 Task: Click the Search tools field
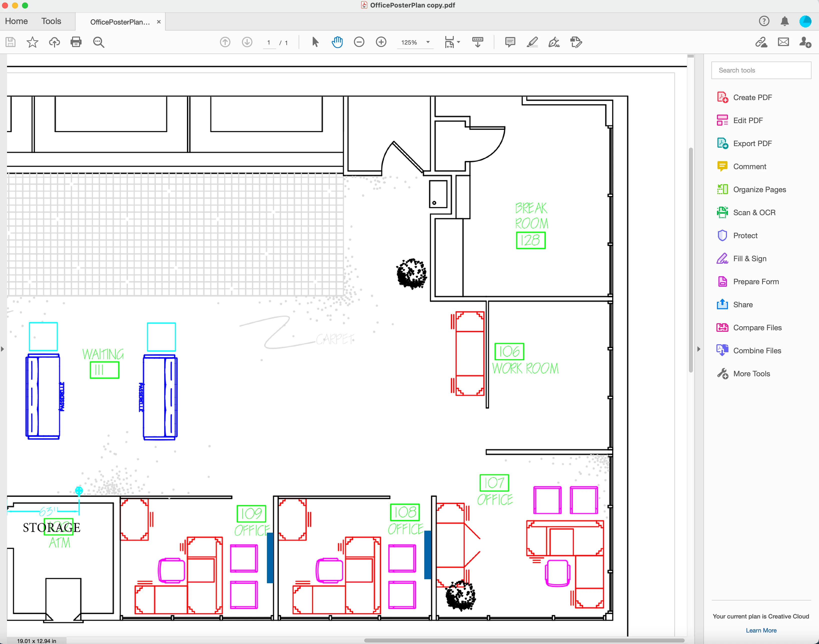tap(760, 71)
